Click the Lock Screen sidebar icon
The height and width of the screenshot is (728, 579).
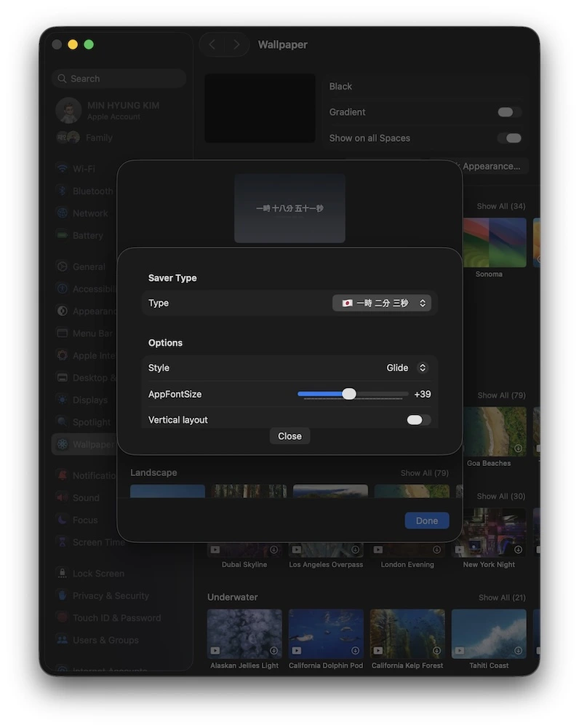click(63, 573)
